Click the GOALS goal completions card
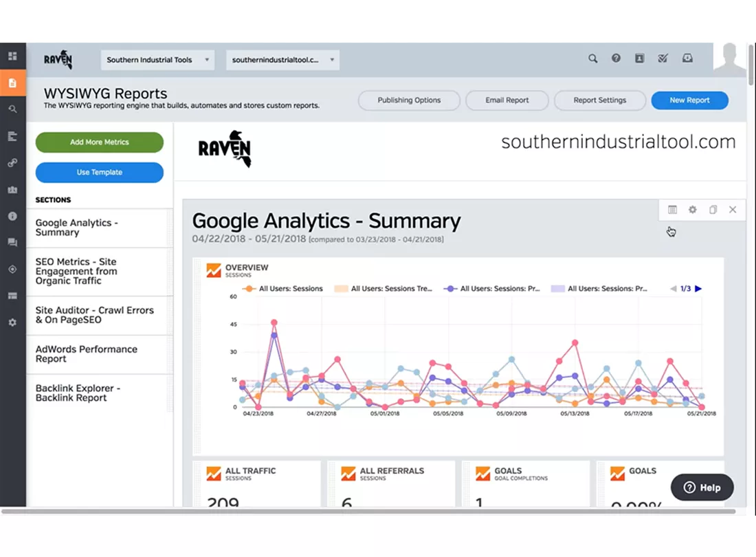 tap(526, 483)
